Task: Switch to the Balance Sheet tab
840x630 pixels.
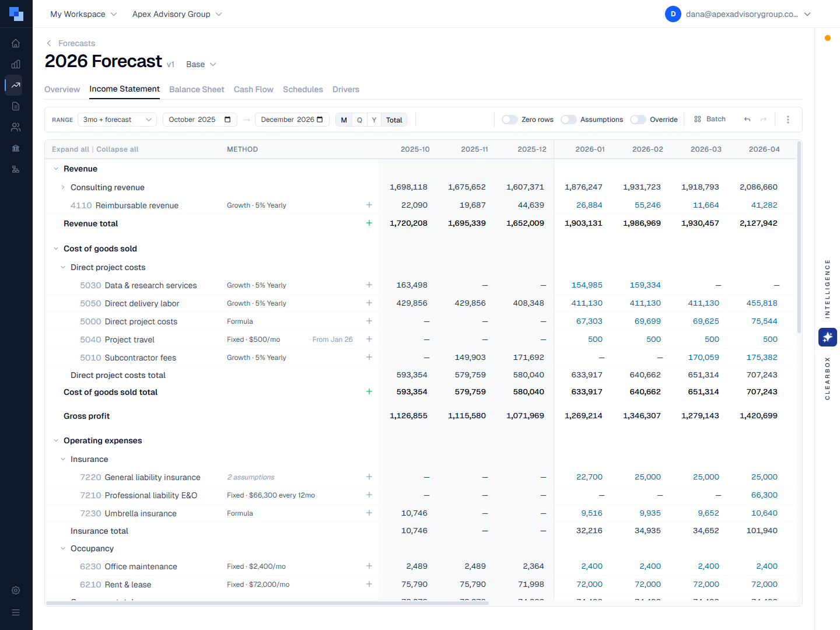Action: point(197,89)
